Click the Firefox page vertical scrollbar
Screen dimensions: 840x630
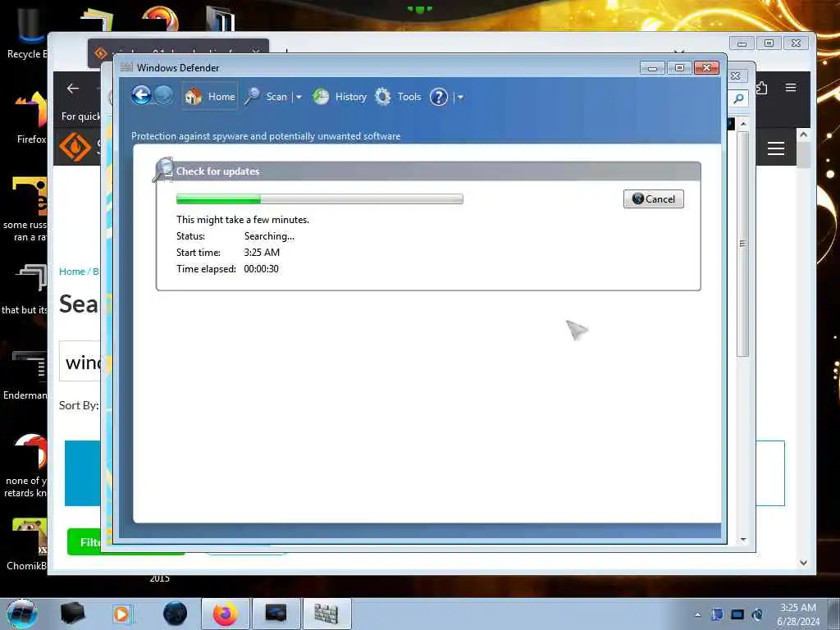tap(803, 348)
